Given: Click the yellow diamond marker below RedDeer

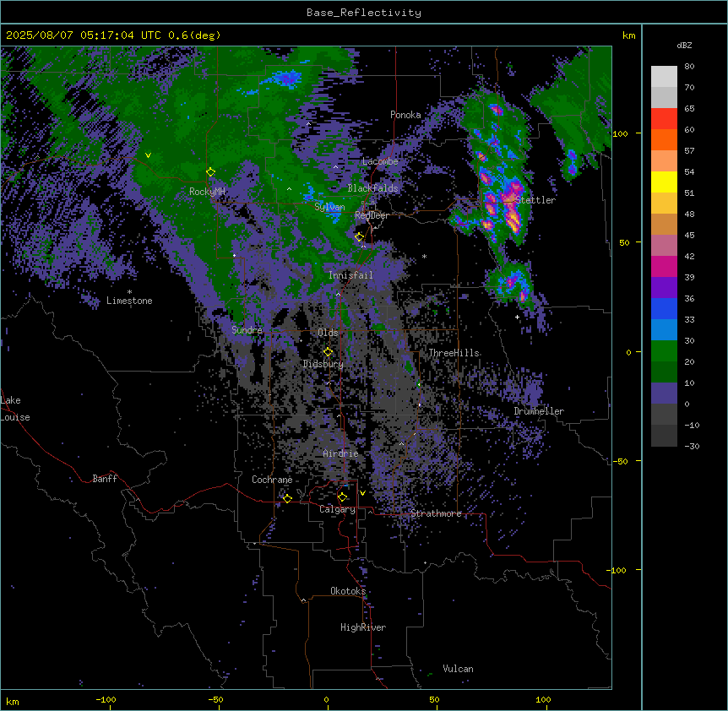Looking at the screenshot, I should [360, 237].
